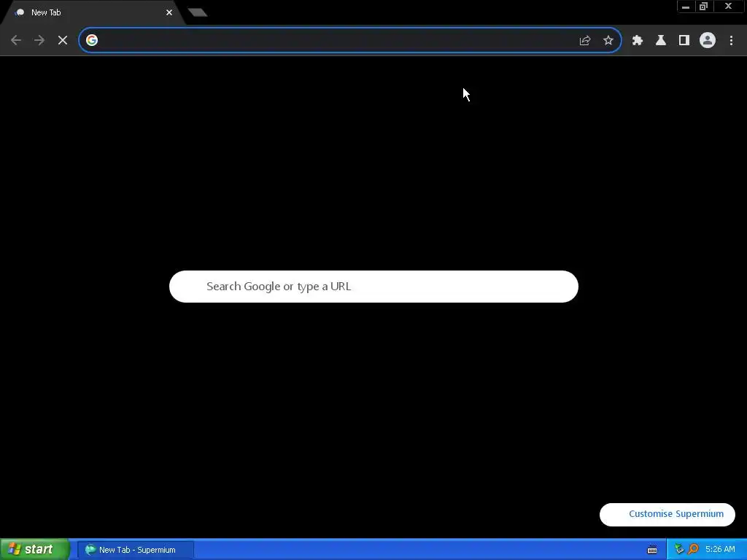Bookmark this tab with the star
Viewport: 747px width, 560px height.
tap(608, 41)
